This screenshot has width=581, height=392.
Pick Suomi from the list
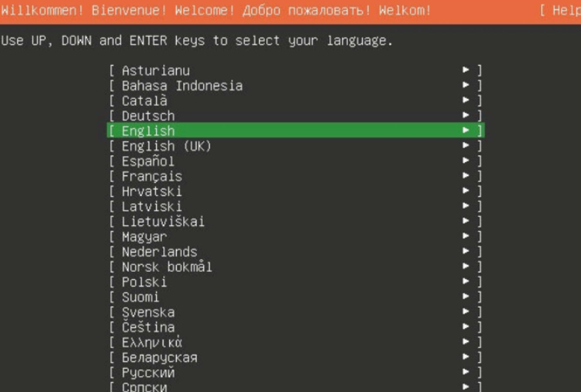click(x=295, y=297)
